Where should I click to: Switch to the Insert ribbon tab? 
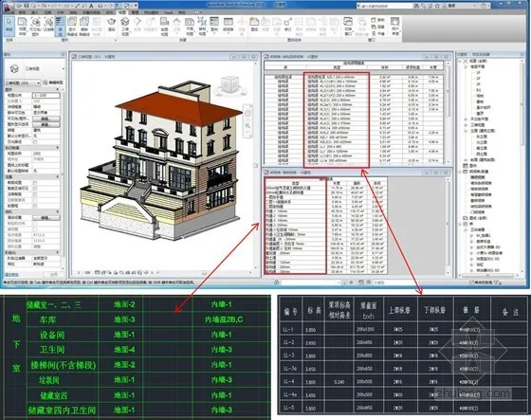click(x=35, y=12)
